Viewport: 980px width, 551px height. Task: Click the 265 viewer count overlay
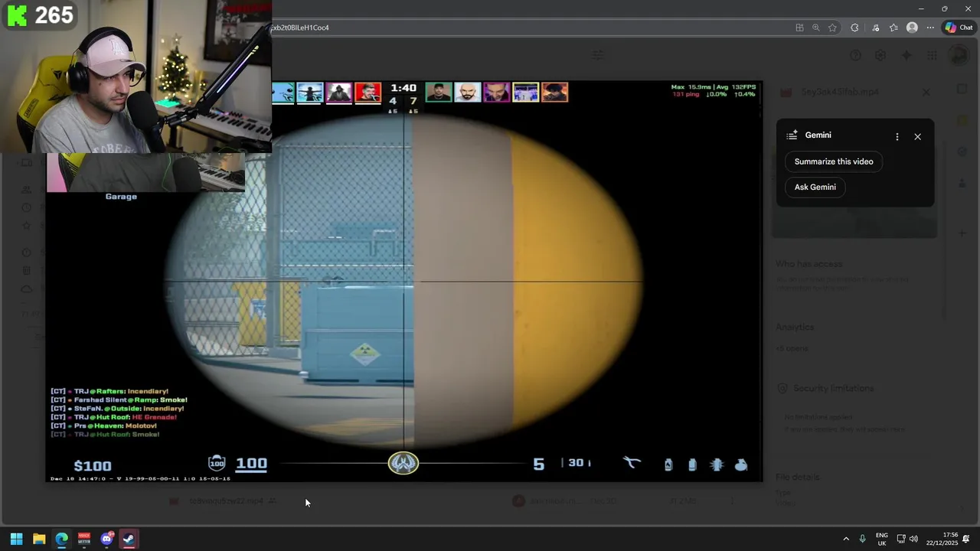[40, 15]
